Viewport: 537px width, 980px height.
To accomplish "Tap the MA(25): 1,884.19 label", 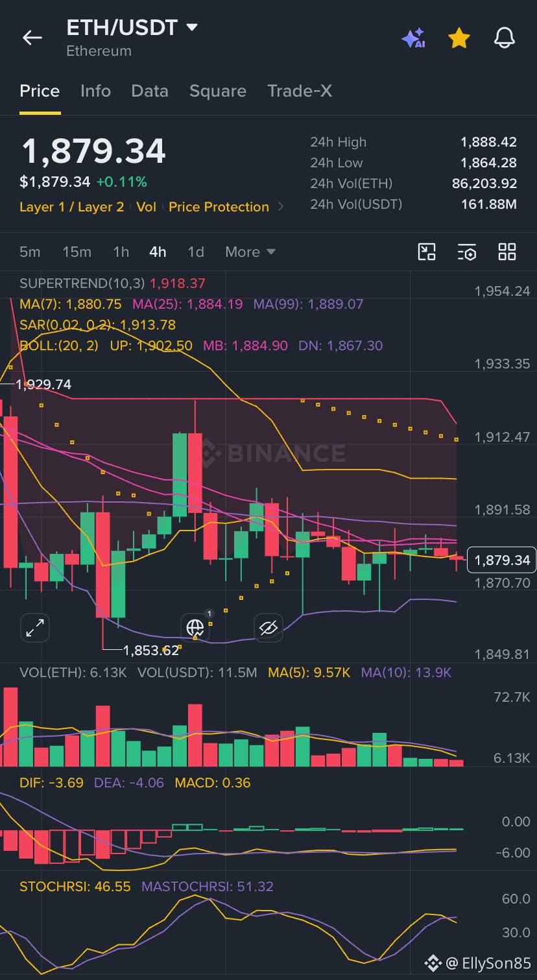I will point(187,304).
